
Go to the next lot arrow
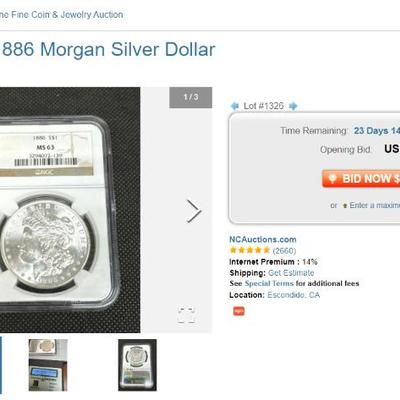coord(293,106)
